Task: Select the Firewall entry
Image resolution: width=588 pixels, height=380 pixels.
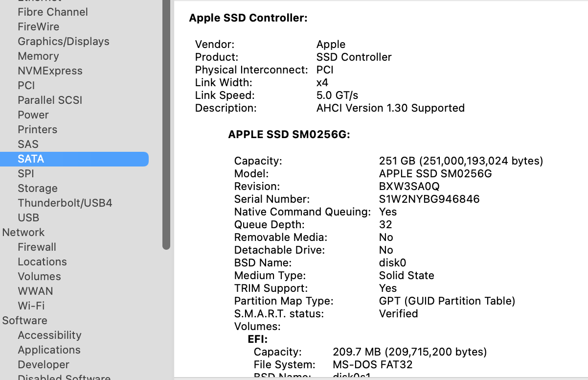Action: click(x=37, y=247)
